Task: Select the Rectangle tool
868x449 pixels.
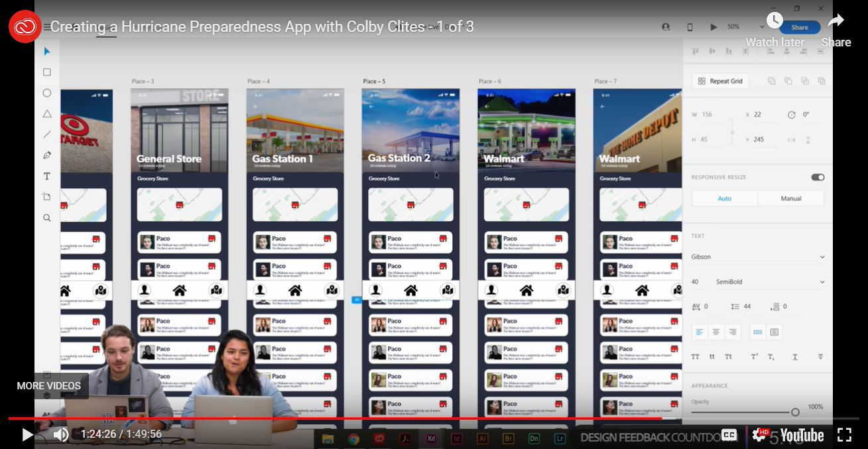Action: pyautogui.click(x=47, y=72)
